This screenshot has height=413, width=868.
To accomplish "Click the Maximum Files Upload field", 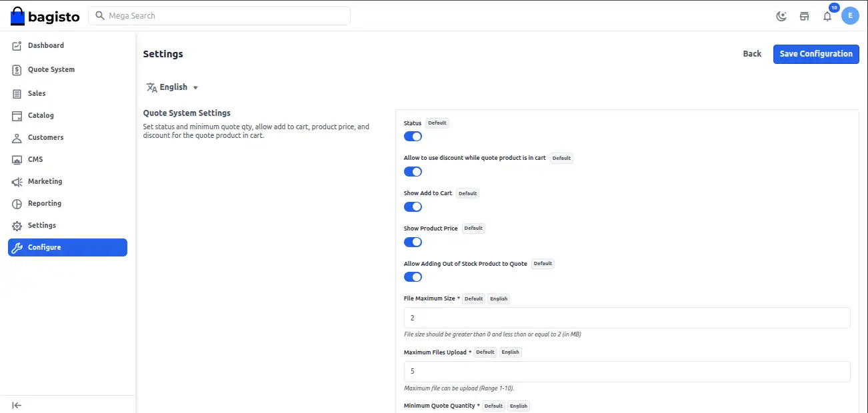I will pos(627,372).
